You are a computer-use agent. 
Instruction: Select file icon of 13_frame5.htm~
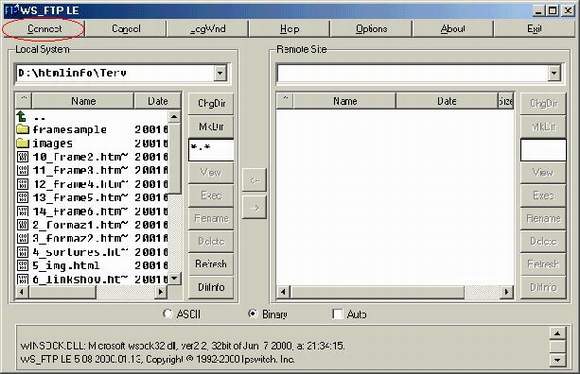[23, 198]
